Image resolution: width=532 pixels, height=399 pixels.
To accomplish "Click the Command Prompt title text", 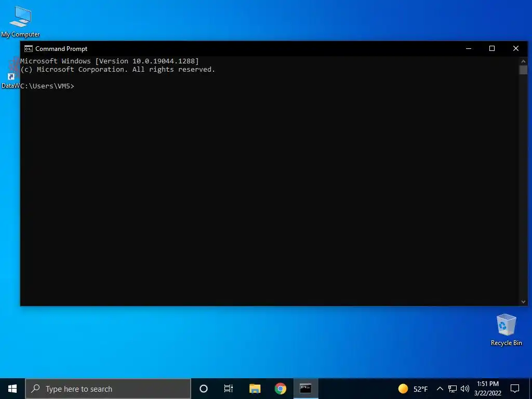I will (61, 49).
